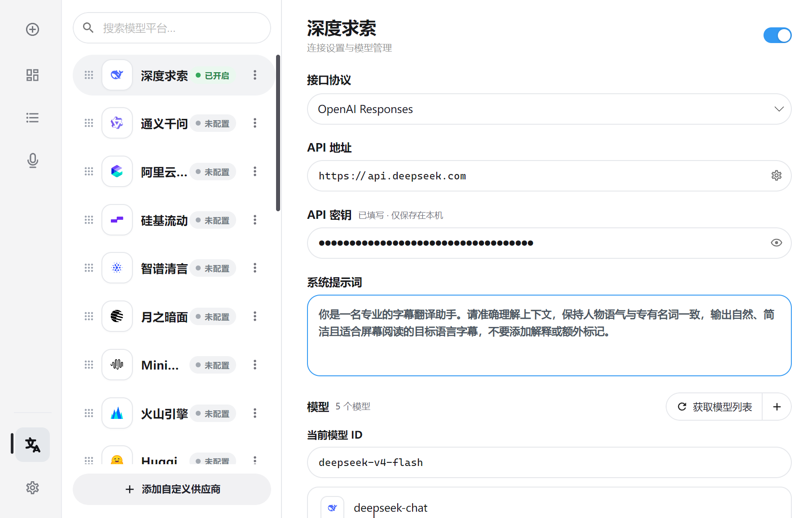Click the 系统提示词 text area
The height and width of the screenshot is (518, 812).
(x=549, y=335)
